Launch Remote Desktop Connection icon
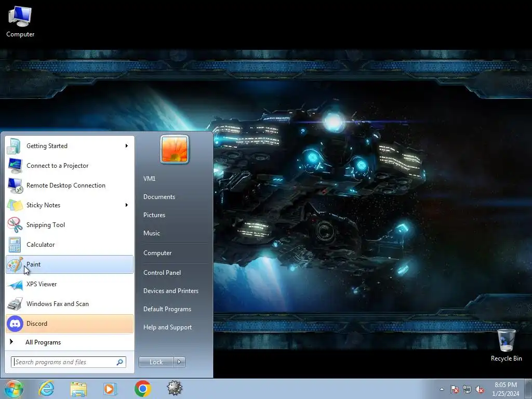 click(x=15, y=185)
